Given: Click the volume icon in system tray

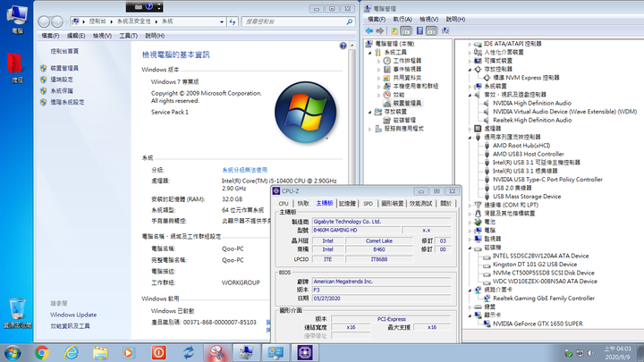Looking at the screenshot, I should [591, 353].
